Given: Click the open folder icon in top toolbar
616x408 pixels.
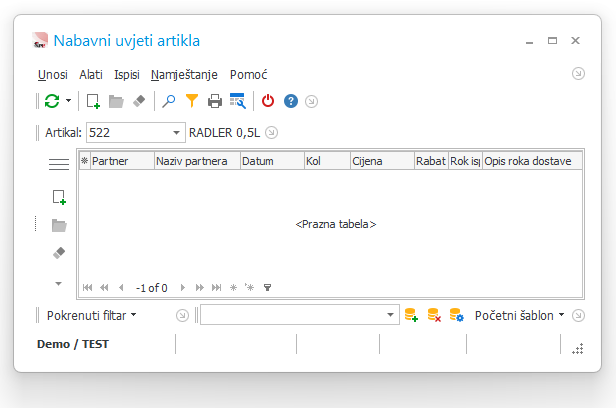Looking at the screenshot, I should click(116, 101).
